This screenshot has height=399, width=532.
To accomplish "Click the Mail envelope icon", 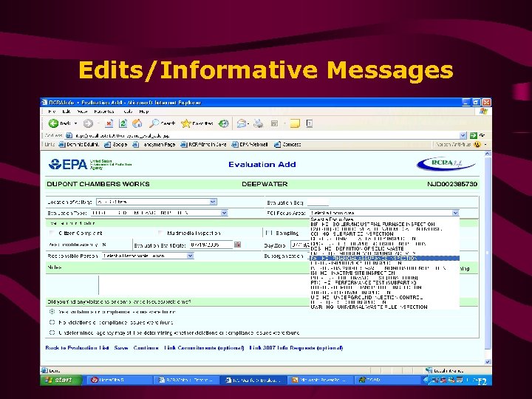I will click(241, 123).
